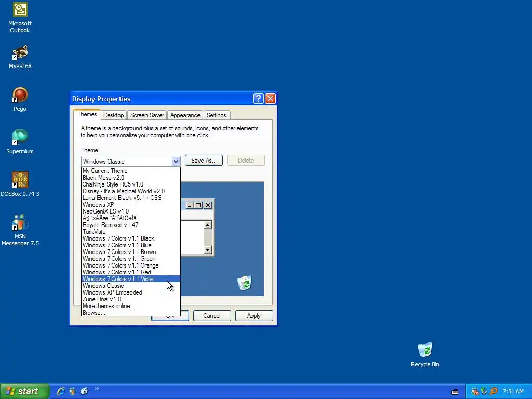Select the Recycle Bin desktop icon
This screenshot has width=532, height=399.
click(x=425, y=355)
